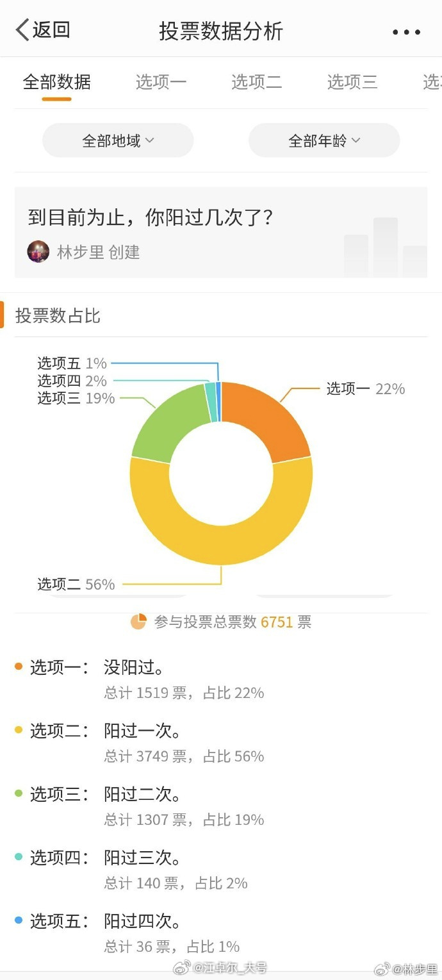The width and height of the screenshot is (442, 980).
Task: Tap the green dot for 选项三
Action: 19,793
